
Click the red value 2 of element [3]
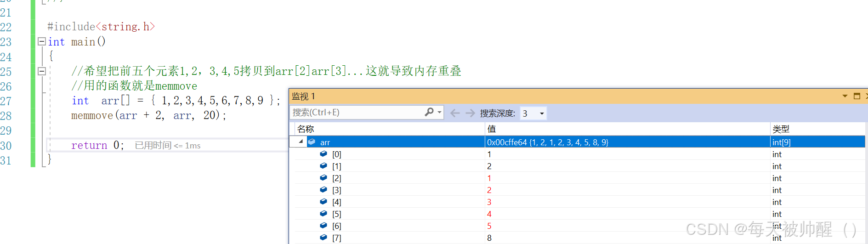pos(489,190)
